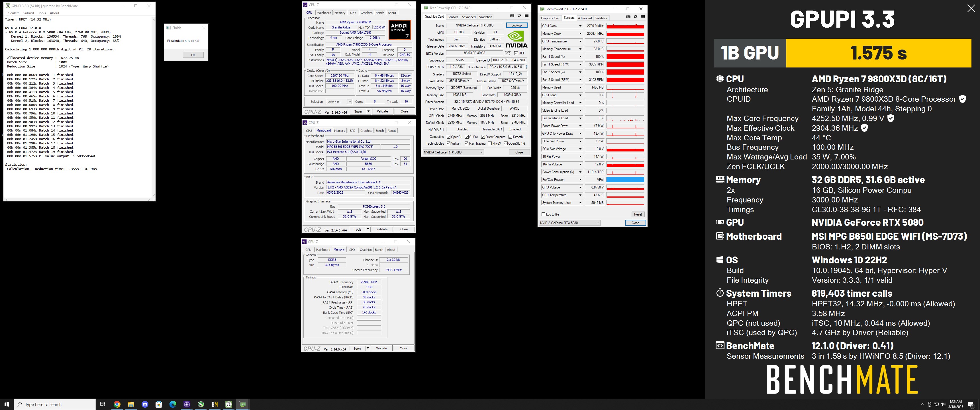Click the BIOS share/export icon next to BIOS Version

[507, 53]
